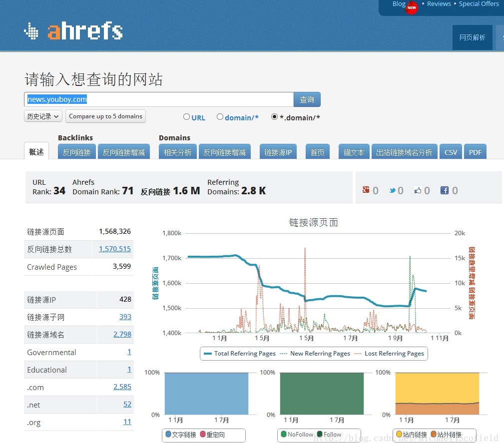The image size is (504, 448).
Task: Click the 反向链接 1.6 M value
Action: (186, 191)
